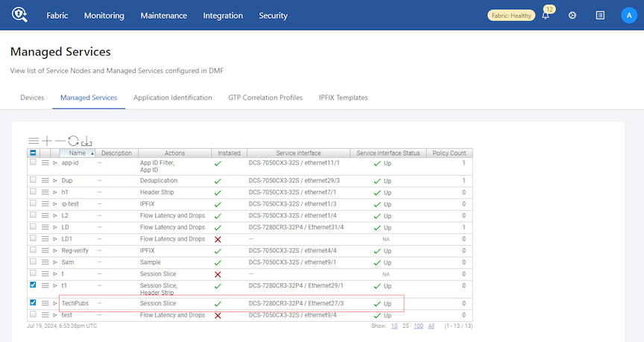Viewport: 644px width, 342px height.
Task: Expand the L2 row triangle
Action: click(55, 215)
